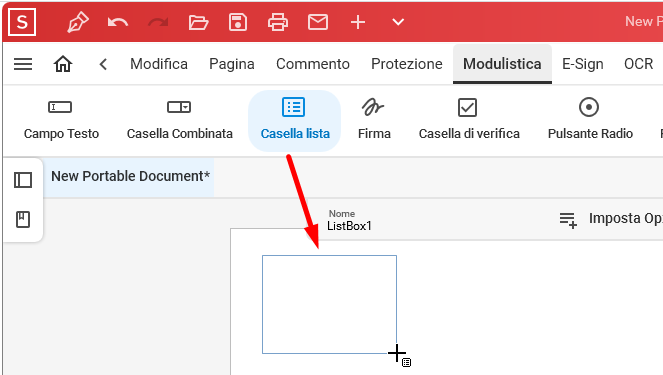663x375 pixels.
Task: Open the Protezione tab
Action: point(407,64)
